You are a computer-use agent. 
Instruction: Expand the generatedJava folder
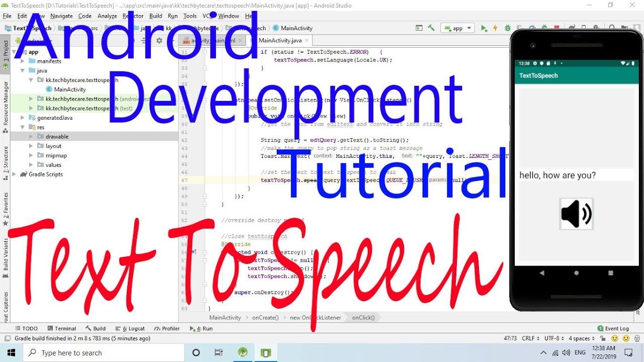[23, 118]
